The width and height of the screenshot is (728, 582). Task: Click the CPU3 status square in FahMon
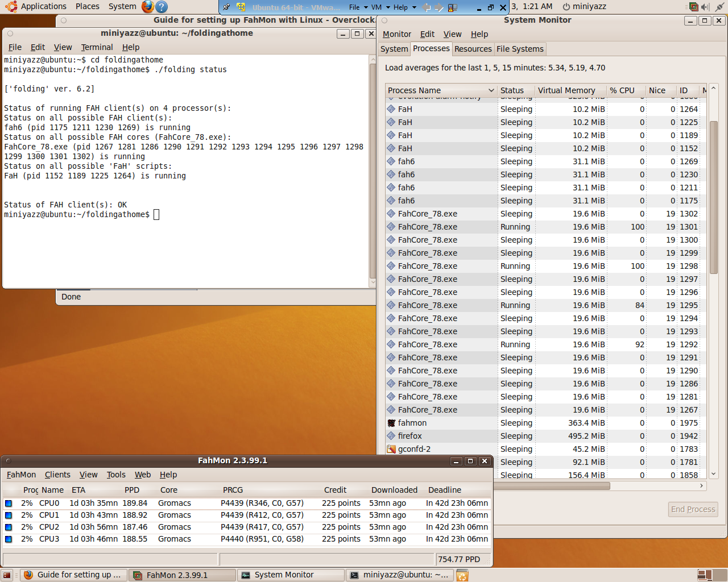(9, 539)
